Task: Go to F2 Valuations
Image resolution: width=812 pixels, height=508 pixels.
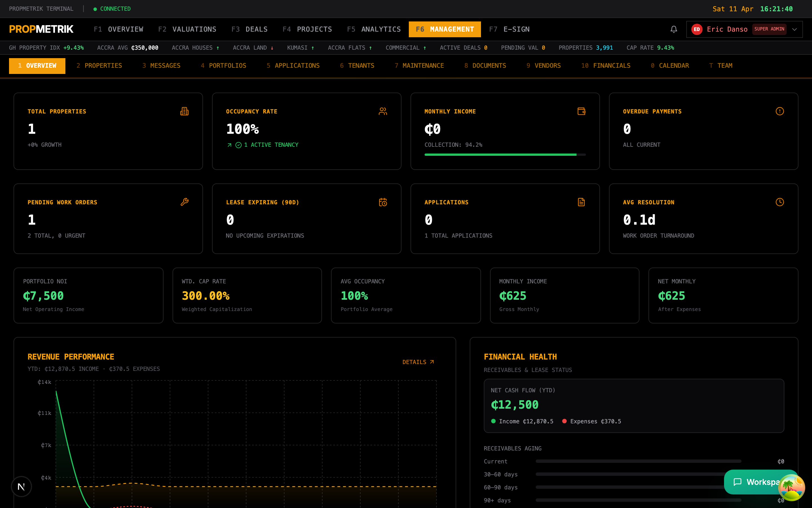Action: (x=187, y=29)
